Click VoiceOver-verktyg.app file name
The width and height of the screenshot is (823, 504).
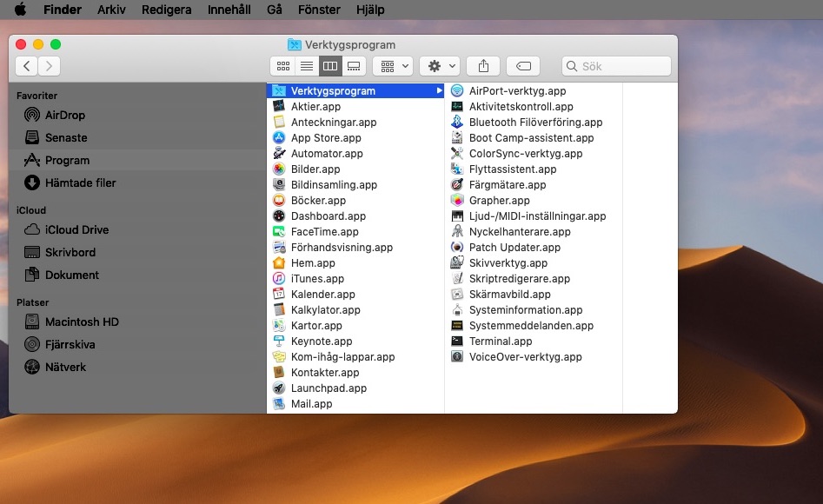pos(526,357)
